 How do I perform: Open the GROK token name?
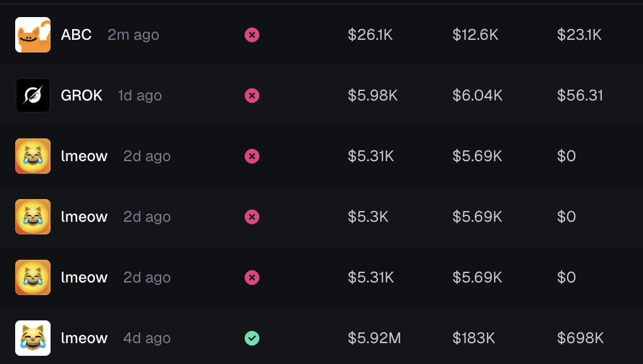[82, 95]
